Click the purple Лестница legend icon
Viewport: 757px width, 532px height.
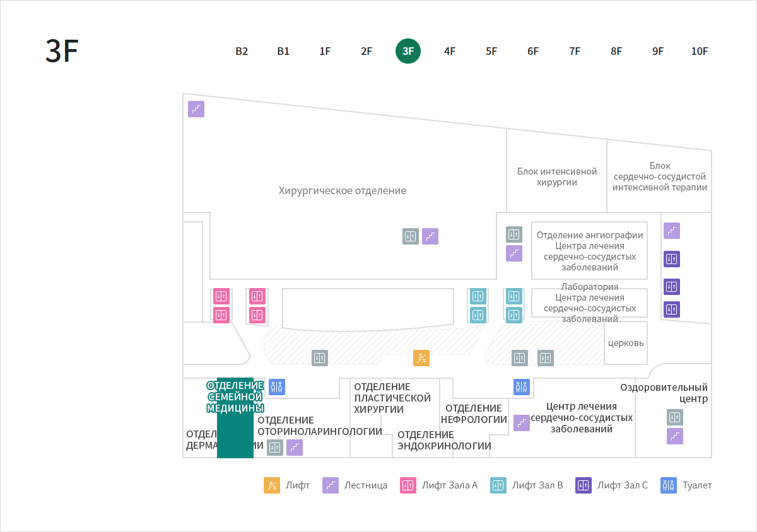coord(331,485)
